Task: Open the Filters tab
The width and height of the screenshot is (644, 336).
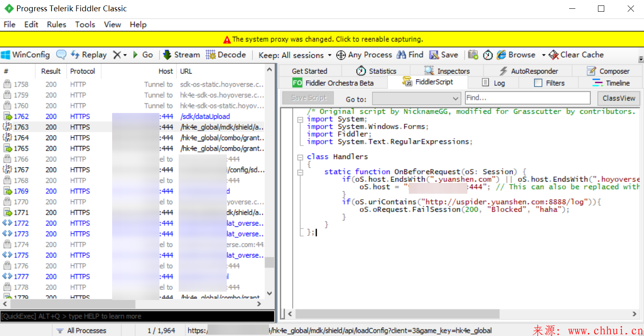Action: pos(549,83)
